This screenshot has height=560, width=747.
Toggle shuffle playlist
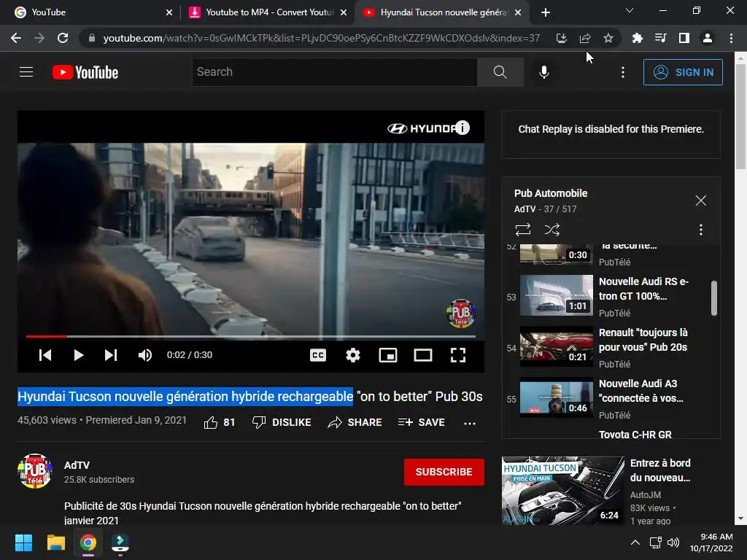coord(552,230)
